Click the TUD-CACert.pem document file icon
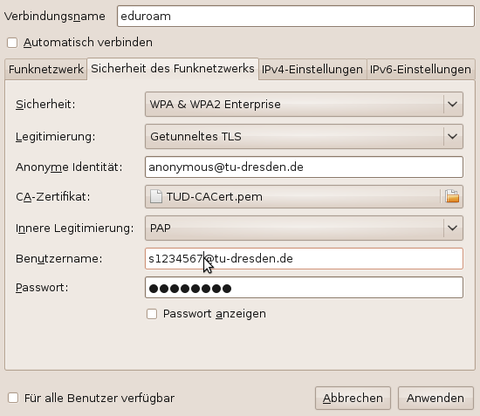The width and height of the screenshot is (480, 416). pos(156,196)
